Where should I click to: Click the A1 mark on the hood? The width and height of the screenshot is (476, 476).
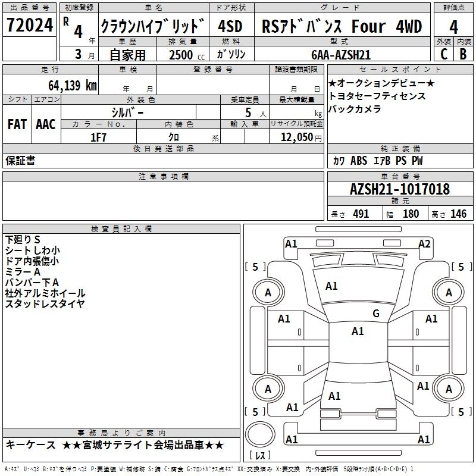click(331, 286)
